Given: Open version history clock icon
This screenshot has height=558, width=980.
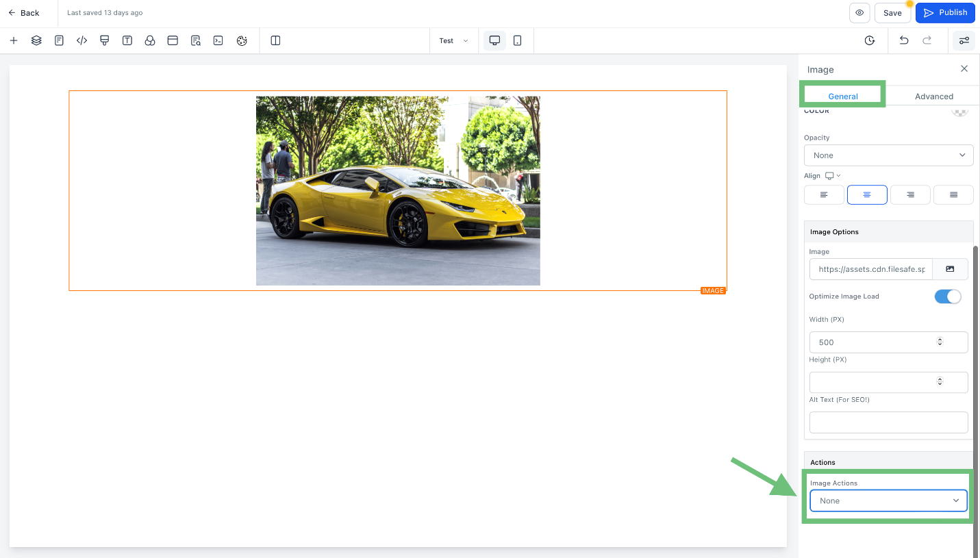Looking at the screenshot, I should (x=870, y=40).
